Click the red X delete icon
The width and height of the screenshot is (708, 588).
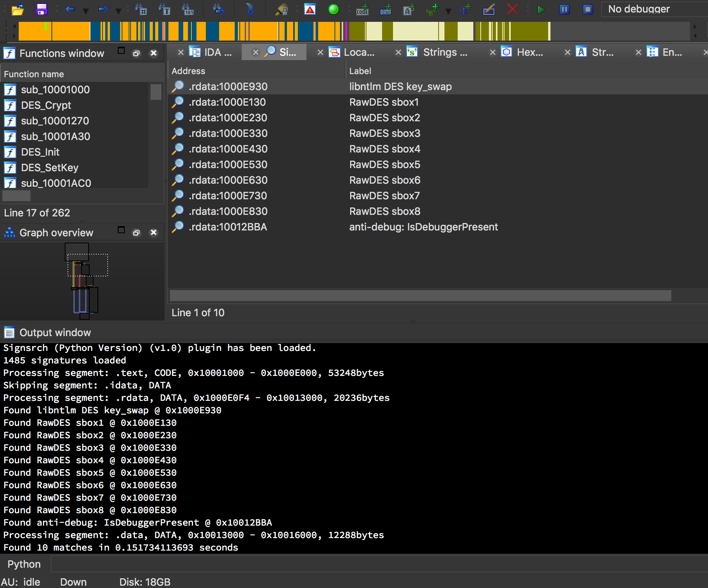[x=512, y=9]
